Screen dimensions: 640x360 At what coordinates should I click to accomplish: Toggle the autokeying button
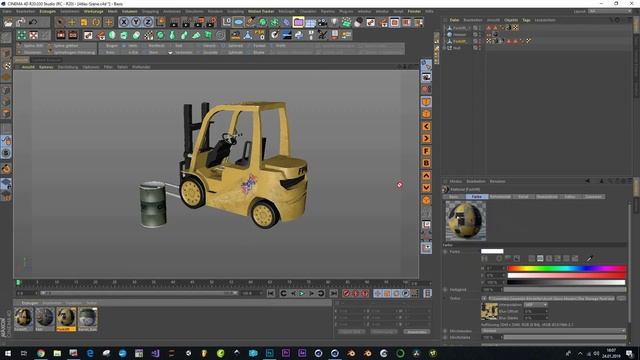pos(356,293)
